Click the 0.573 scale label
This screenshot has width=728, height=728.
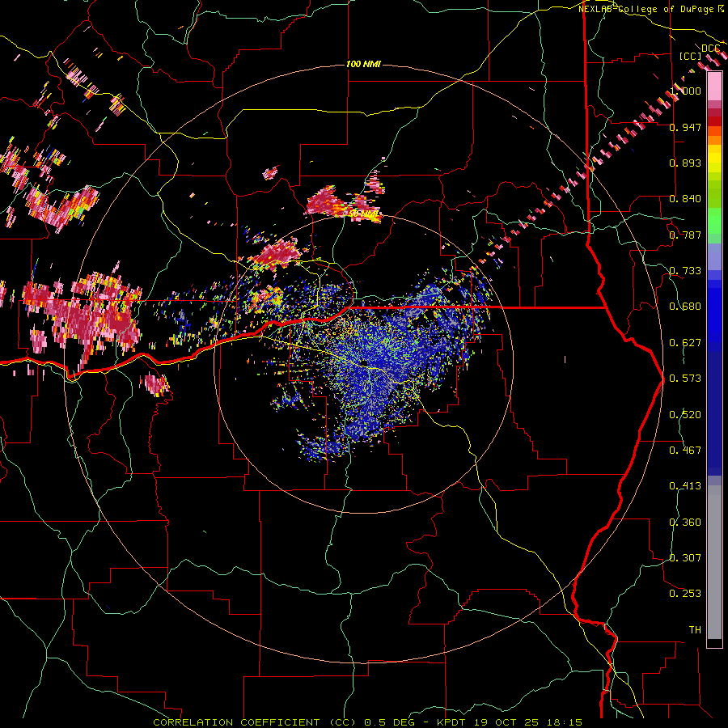coord(685,378)
